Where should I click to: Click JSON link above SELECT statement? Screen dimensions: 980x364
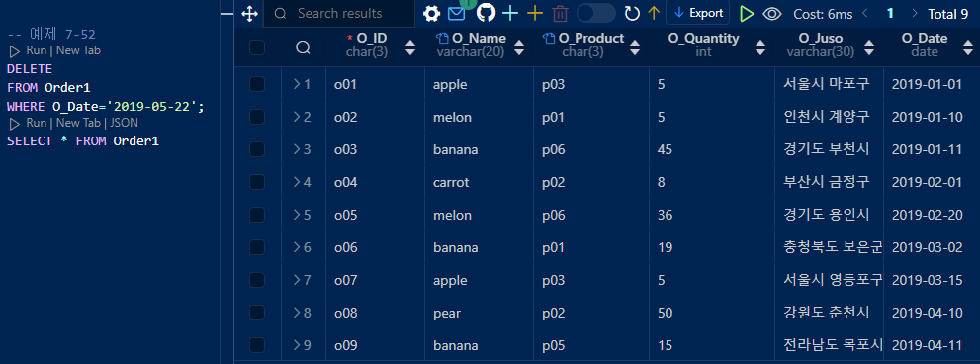[x=125, y=124]
